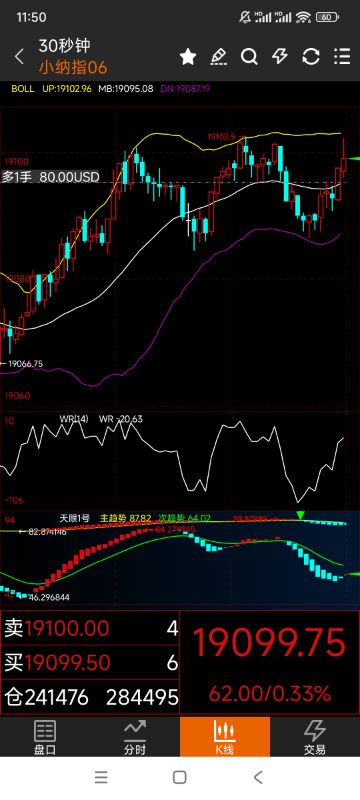Open the search magnifier icon

[x=249, y=57]
